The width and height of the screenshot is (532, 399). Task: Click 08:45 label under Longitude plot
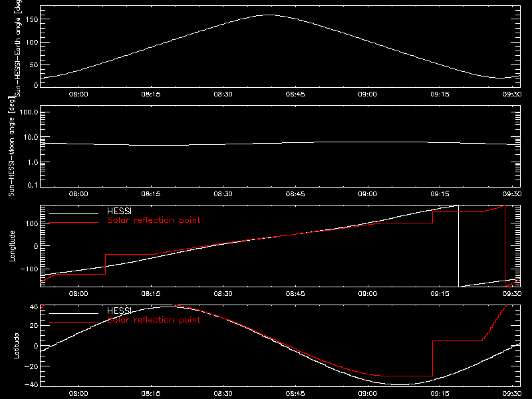click(295, 294)
